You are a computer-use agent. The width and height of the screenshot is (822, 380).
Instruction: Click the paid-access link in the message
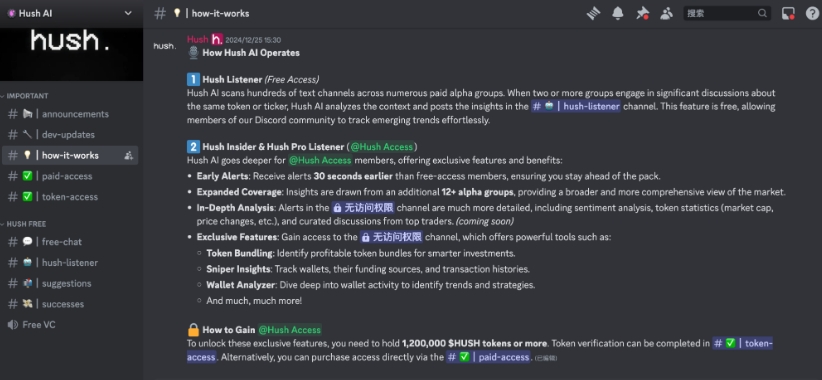coord(489,357)
